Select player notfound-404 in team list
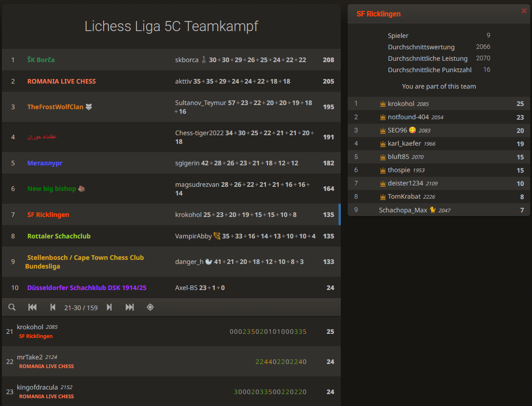This screenshot has height=406, width=532. 408,117
